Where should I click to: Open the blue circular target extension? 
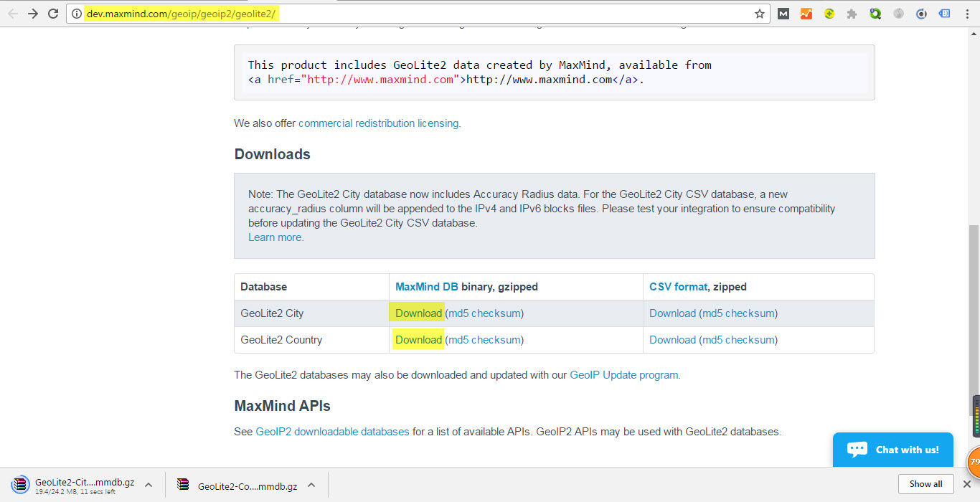pos(922,14)
